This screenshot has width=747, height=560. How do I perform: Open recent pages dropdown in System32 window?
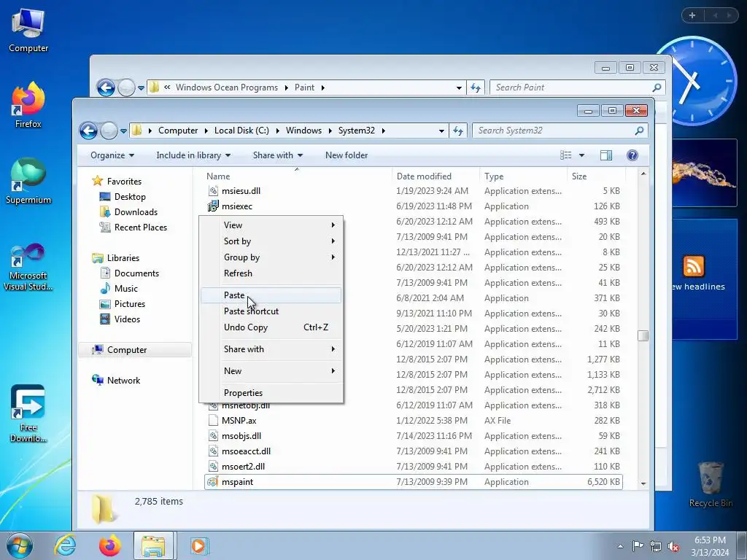tap(123, 131)
